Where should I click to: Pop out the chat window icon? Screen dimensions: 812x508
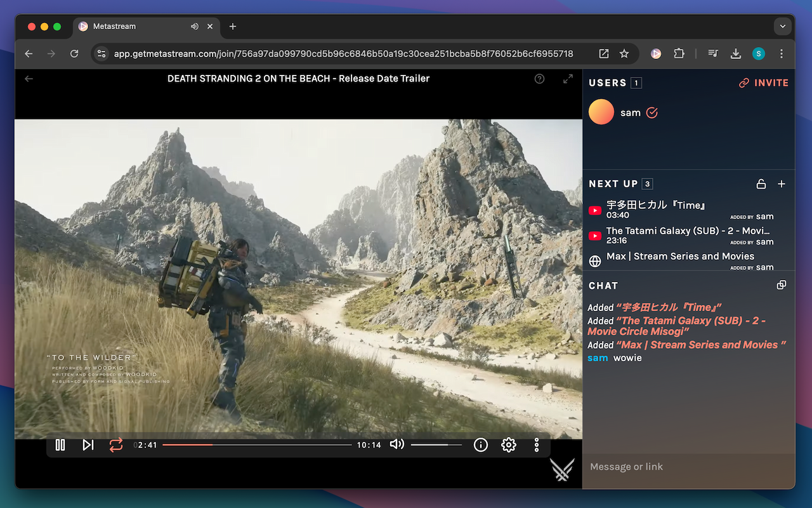[782, 285]
